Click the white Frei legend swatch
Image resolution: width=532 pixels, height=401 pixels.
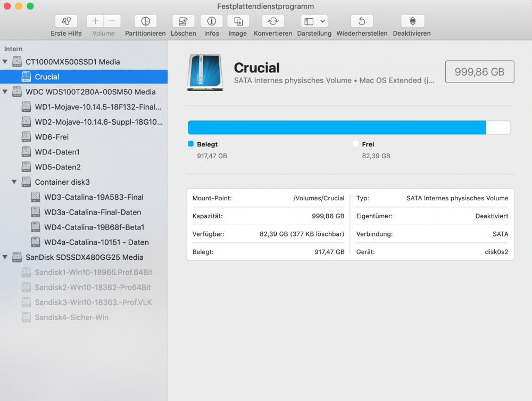355,144
